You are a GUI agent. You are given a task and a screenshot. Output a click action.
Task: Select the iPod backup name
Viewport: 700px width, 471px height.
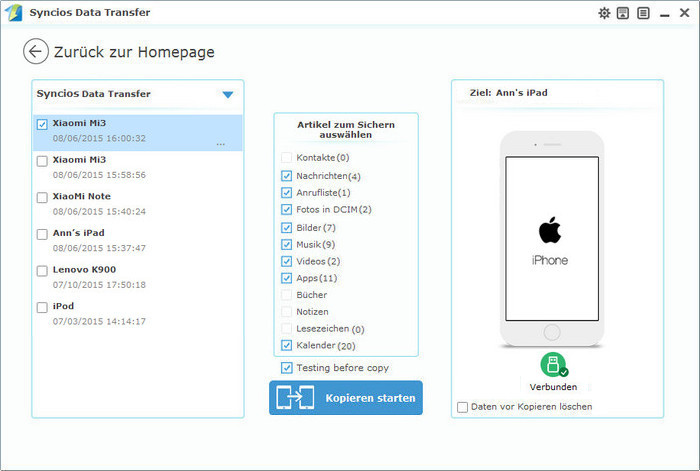pos(63,306)
